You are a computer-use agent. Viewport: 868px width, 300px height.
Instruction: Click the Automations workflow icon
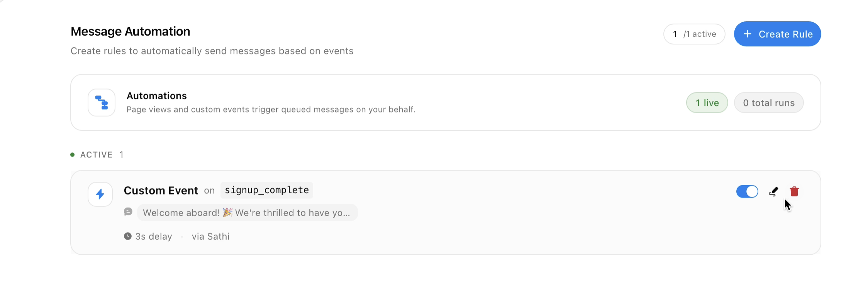[x=102, y=102]
